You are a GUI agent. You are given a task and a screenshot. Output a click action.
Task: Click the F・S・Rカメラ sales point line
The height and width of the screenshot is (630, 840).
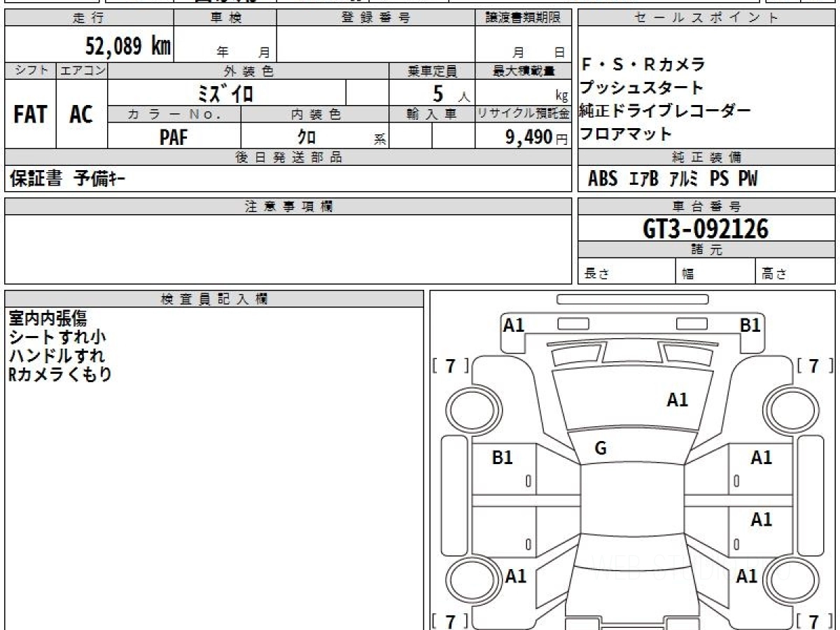pos(643,65)
